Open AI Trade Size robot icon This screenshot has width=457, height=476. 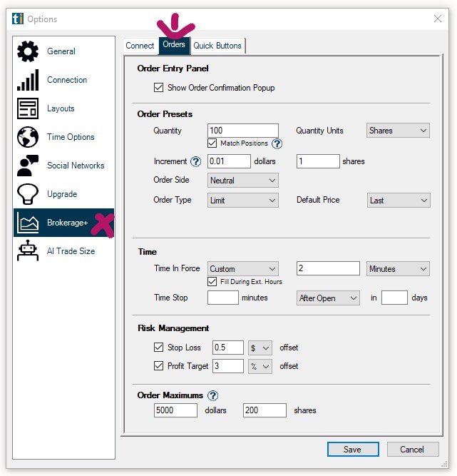[x=28, y=251]
